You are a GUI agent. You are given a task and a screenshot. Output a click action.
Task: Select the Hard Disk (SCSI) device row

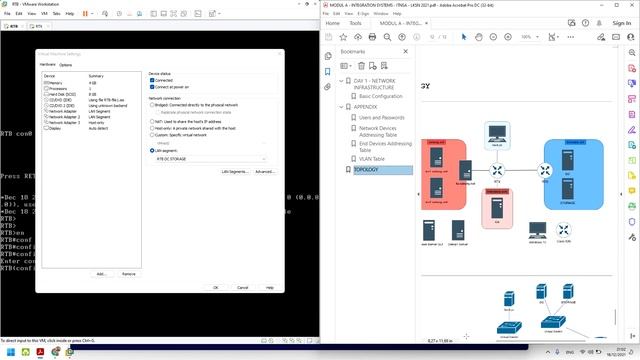(x=92, y=94)
